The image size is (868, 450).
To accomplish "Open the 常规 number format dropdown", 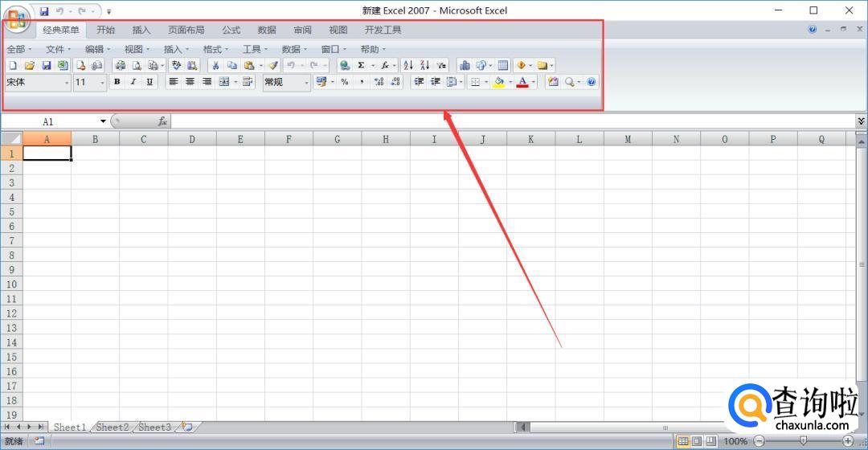I will coord(306,83).
